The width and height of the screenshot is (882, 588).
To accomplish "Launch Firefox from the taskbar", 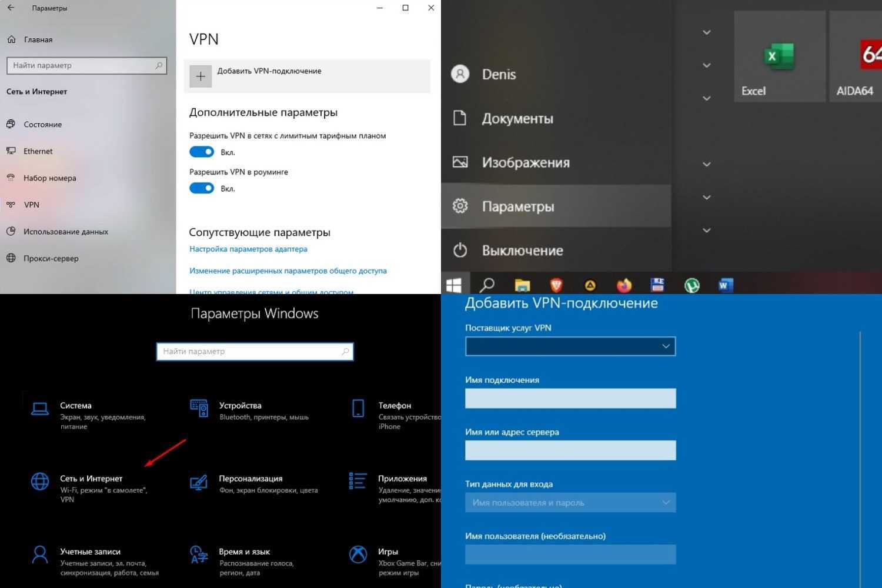I will click(624, 285).
